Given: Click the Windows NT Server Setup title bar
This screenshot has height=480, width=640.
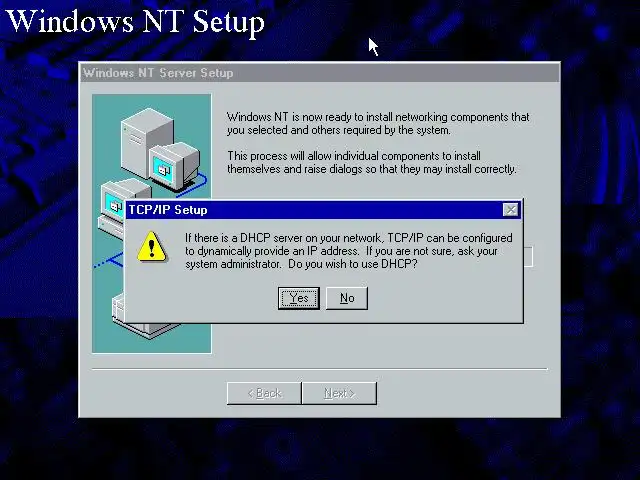Looking at the screenshot, I should pyautogui.click(x=319, y=73).
